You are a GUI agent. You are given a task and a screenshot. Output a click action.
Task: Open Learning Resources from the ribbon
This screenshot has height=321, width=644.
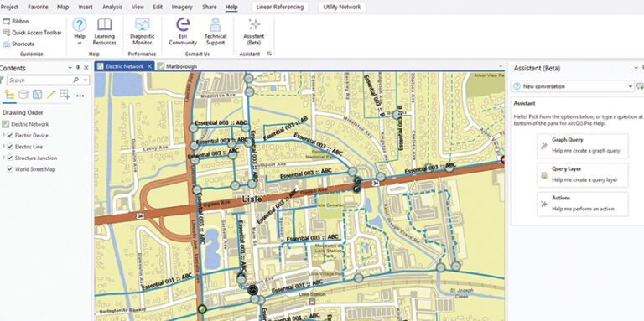point(104,32)
